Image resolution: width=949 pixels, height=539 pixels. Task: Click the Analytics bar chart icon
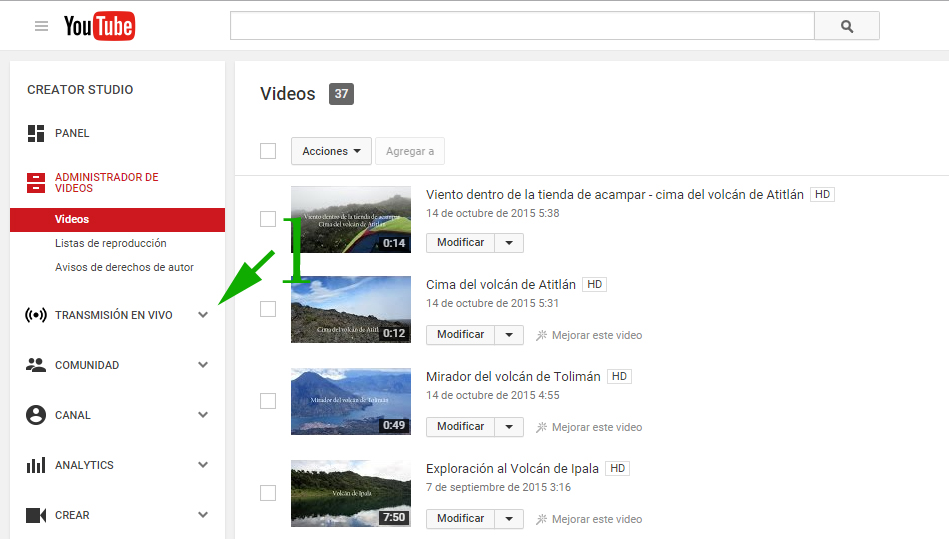pos(36,465)
